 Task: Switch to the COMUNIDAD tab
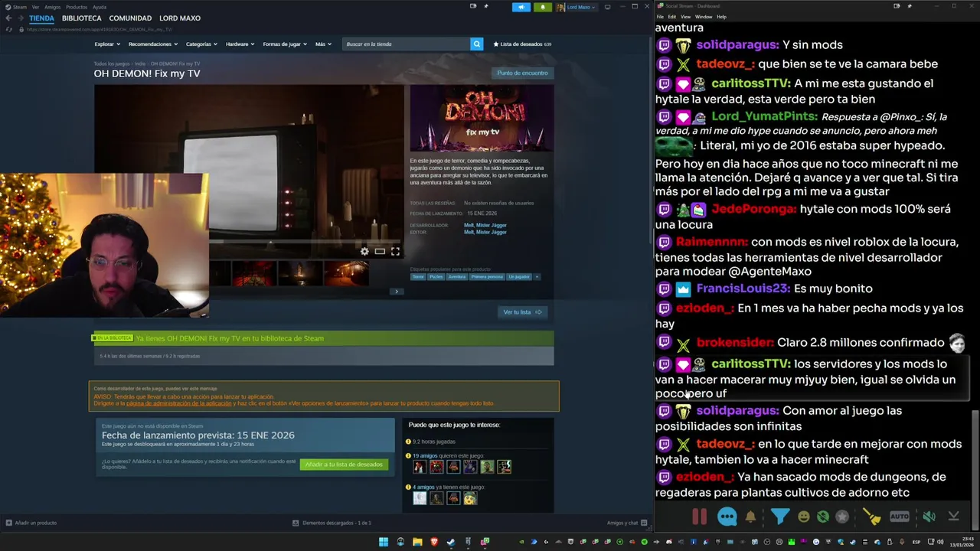click(130, 18)
